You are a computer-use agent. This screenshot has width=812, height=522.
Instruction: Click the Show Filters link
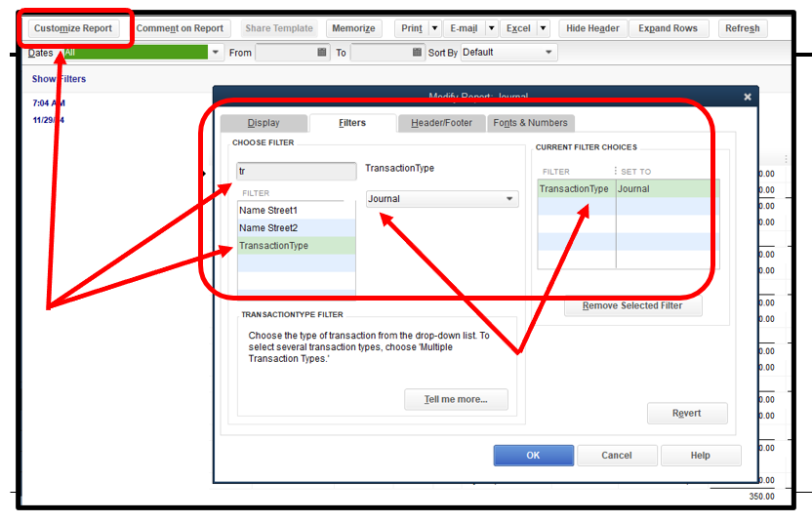(59, 79)
